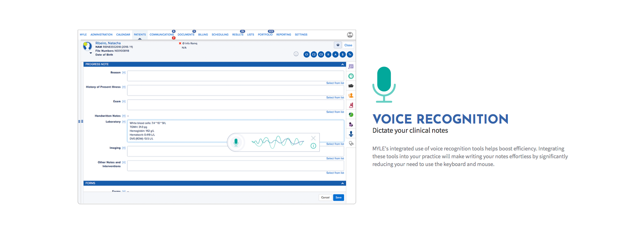Click inside the Reason text field
The image size is (644, 234).
tap(236, 76)
